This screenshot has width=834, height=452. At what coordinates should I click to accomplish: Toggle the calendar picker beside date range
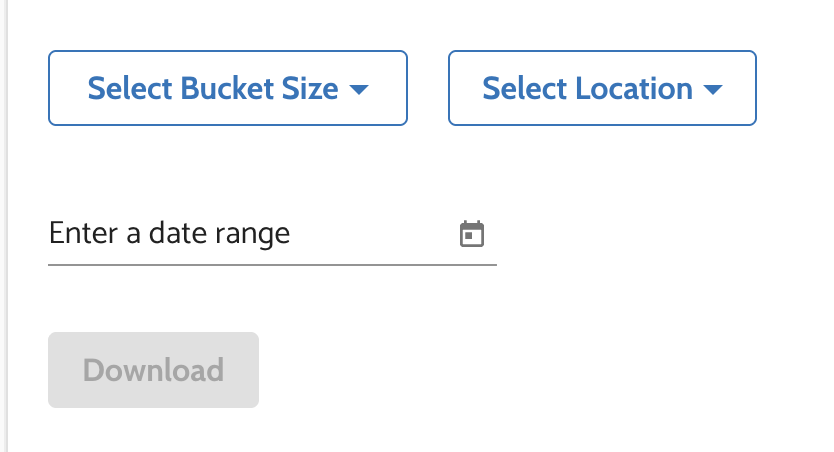click(x=471, y=234)
